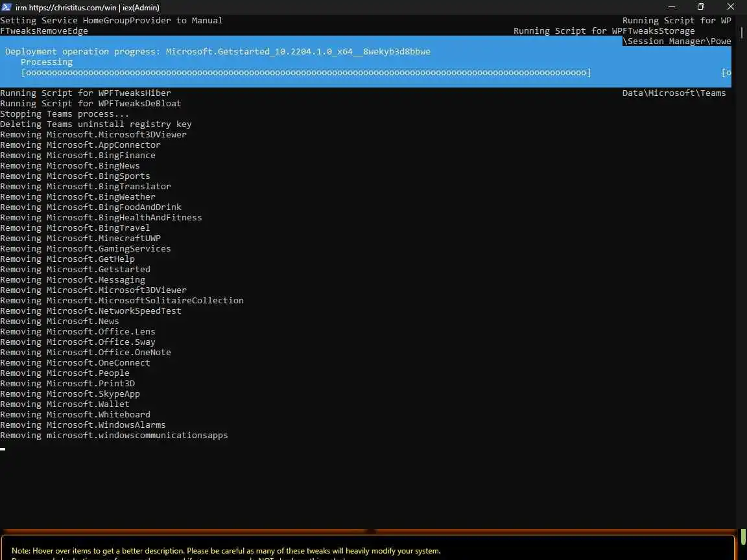Click 'Removing Microsoft.News' line

[x=60, y=321]
